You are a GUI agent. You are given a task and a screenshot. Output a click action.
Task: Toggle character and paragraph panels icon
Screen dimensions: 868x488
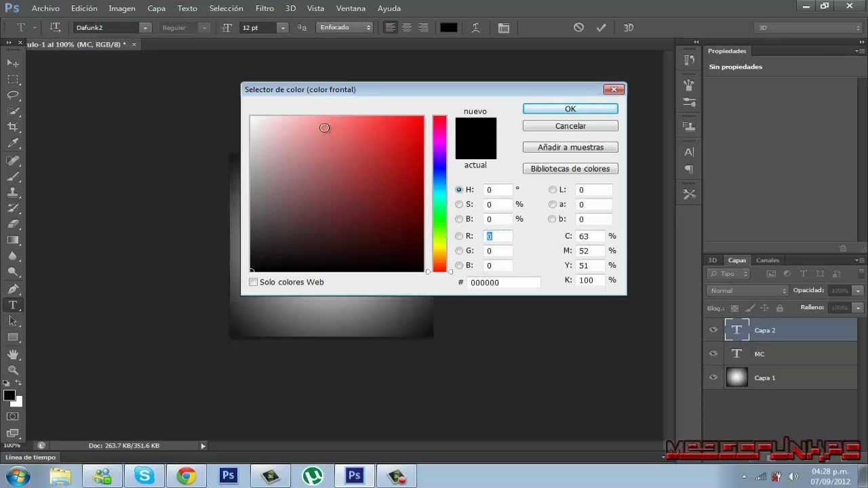[x=503, y=28]
